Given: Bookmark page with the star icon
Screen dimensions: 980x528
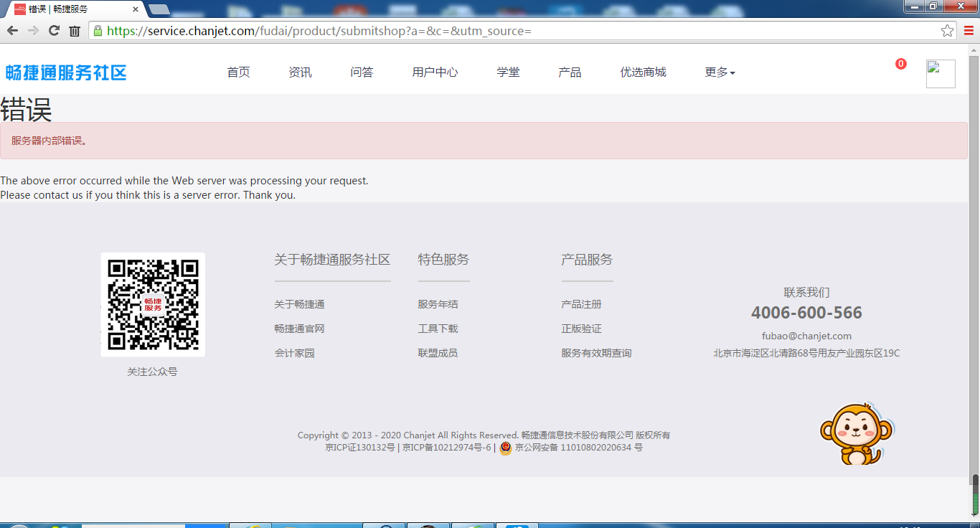Looking at the screenshot, I should pos(948,31).
